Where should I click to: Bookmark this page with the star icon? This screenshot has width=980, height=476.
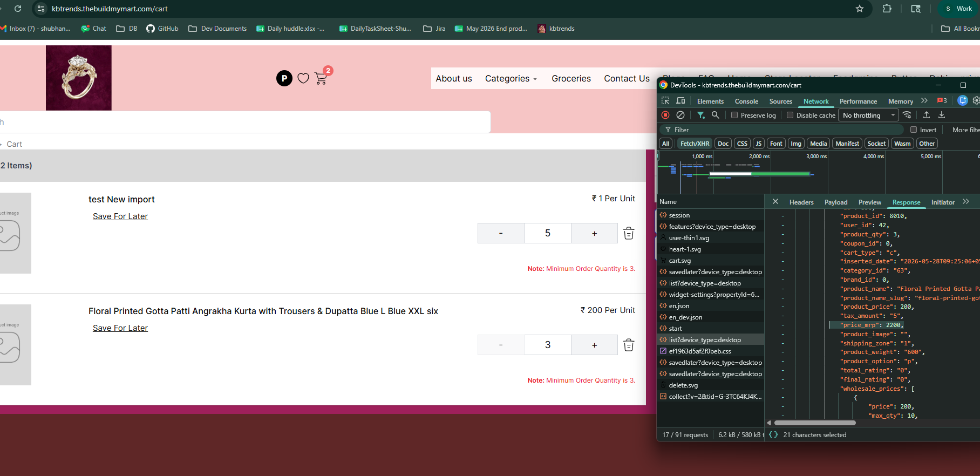pyautogui.click(x=860, y=9)
